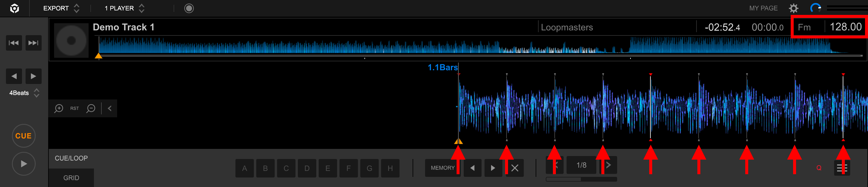Open MY PAGE
868x187 pixels.
click(763, 8)
